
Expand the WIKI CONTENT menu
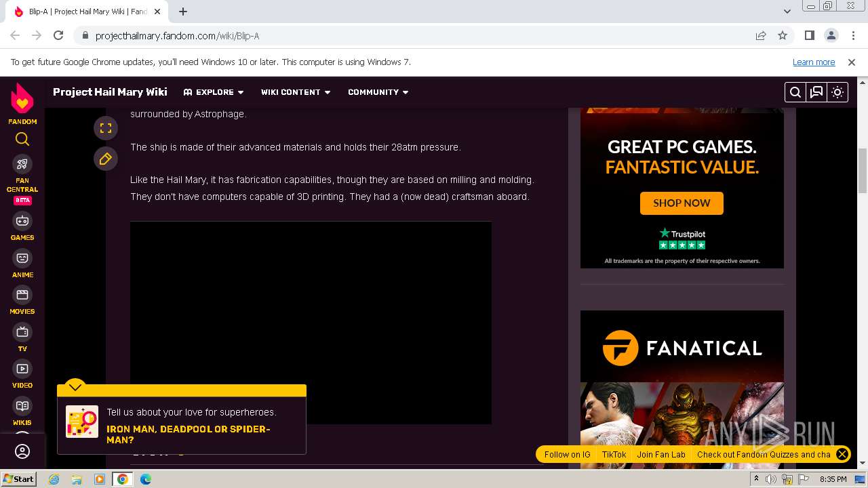pos(296,92)
